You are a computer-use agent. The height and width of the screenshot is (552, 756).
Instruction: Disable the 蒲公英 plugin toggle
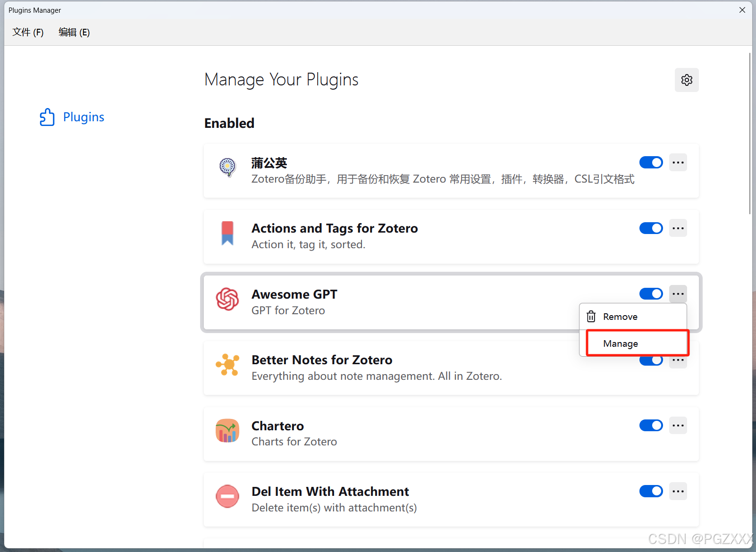pyautogui.click(x=651, y=162)
